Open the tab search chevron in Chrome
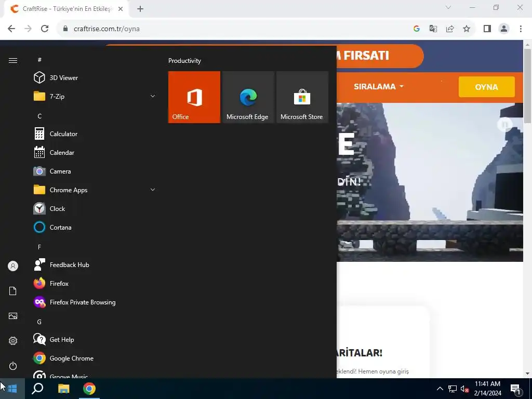This screenshot has height=399, width=532. [x=448, y=7]
